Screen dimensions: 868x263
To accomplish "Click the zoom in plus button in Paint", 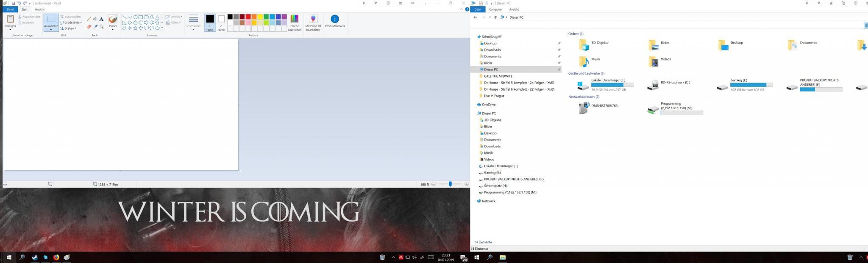I will click(x=467, y=184).
